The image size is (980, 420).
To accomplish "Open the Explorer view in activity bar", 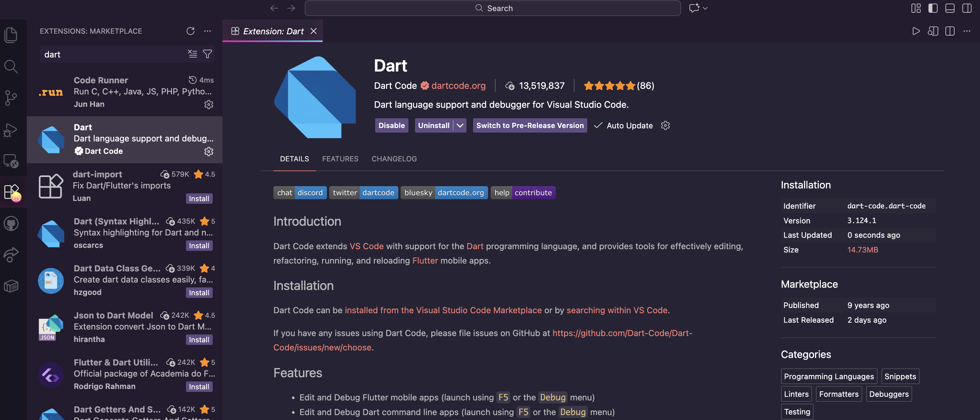I will 11,35.
